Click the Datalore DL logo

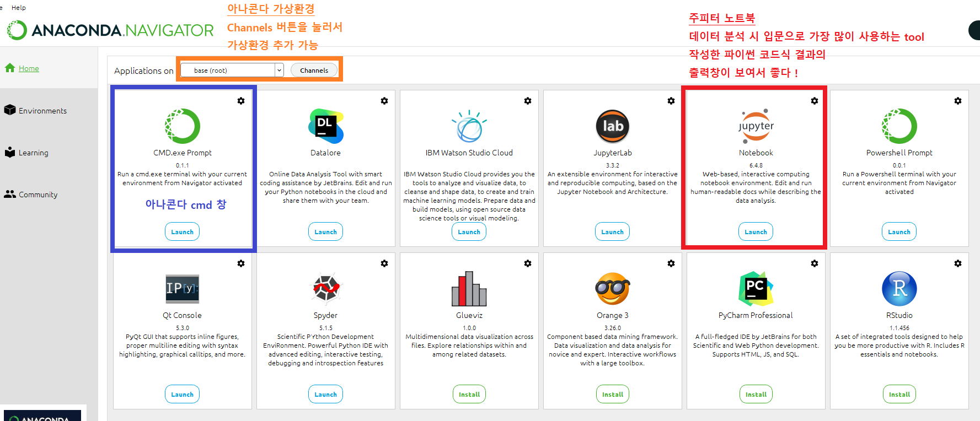click(x=326, y=126)
